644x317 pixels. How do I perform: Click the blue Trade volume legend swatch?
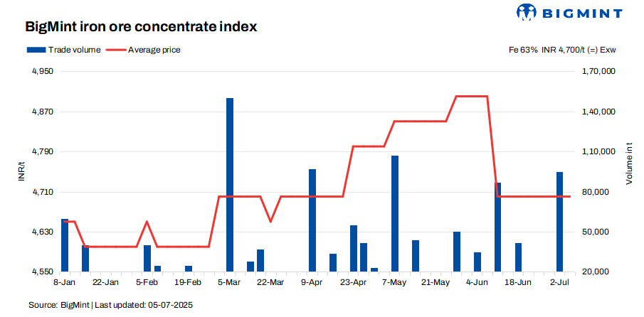click(x=36, y=50)
